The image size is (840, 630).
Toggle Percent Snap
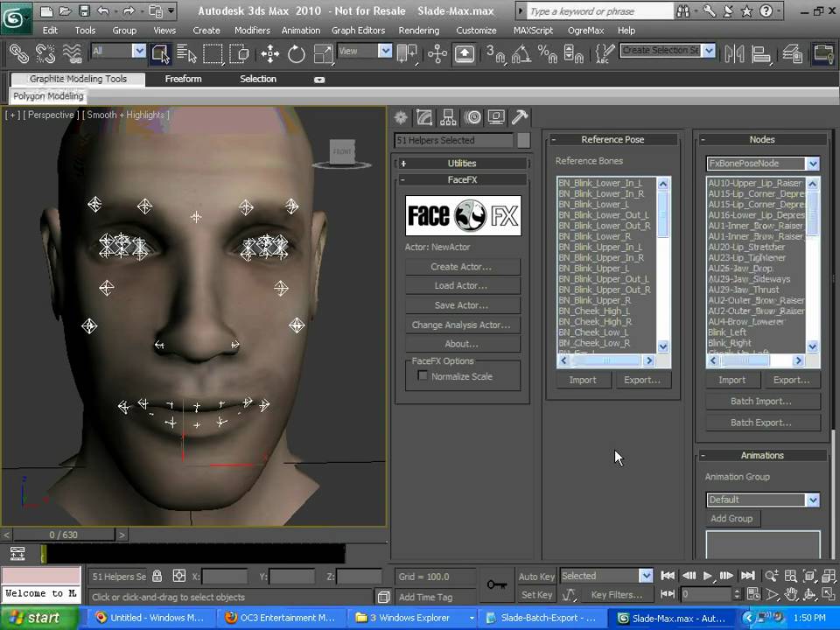click(x=548, y=53)
